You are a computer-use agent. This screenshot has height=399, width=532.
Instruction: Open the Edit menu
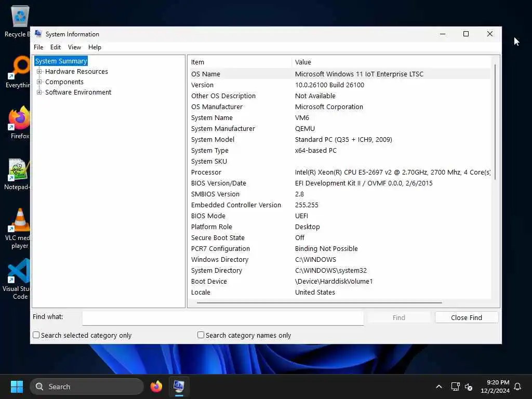pyautogui.click(x=55, y=47)
